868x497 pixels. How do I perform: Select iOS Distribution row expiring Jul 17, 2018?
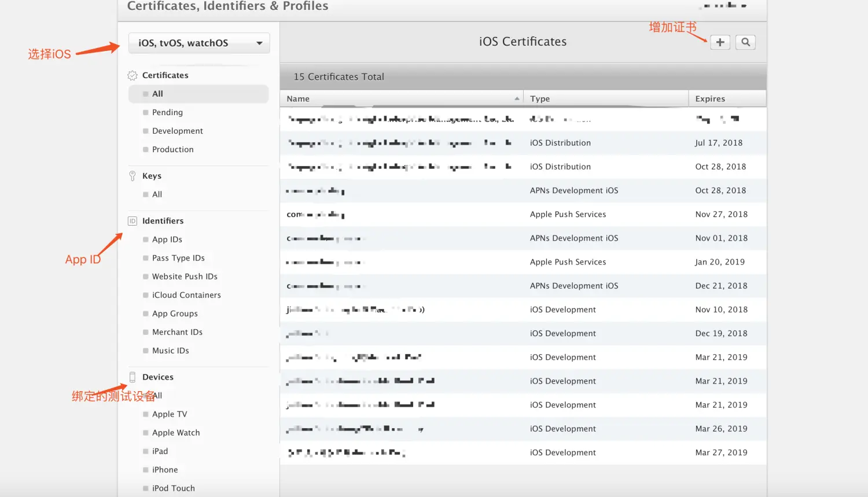[x=523, y=143]
